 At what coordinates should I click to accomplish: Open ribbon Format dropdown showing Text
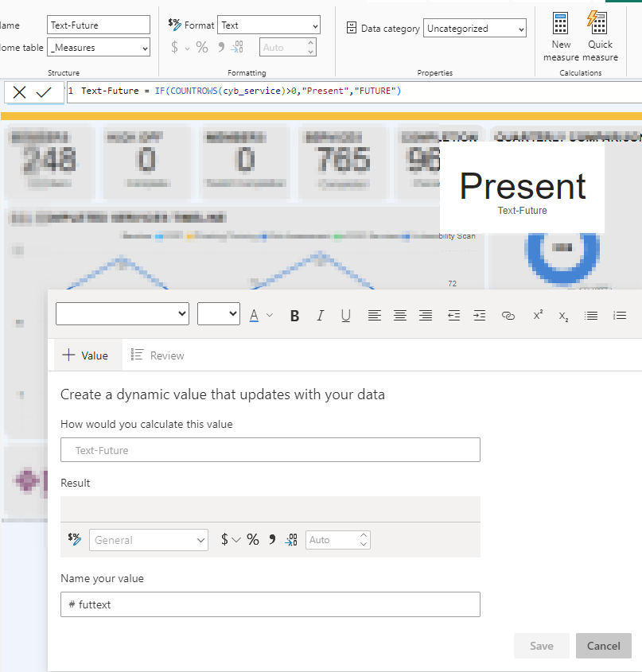click(x=269, y=25)
